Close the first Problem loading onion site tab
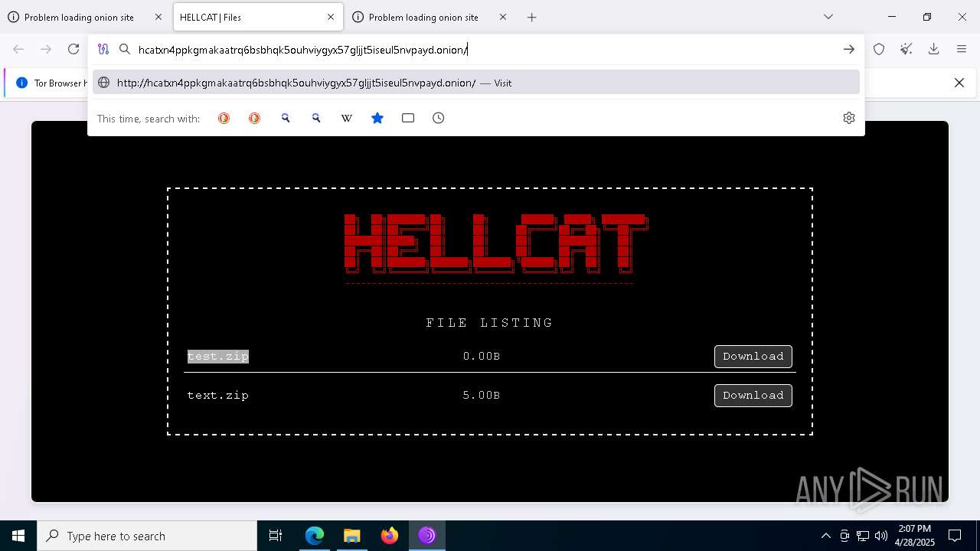The height and width of the screenshot is (551, 980). click(158, 17)
